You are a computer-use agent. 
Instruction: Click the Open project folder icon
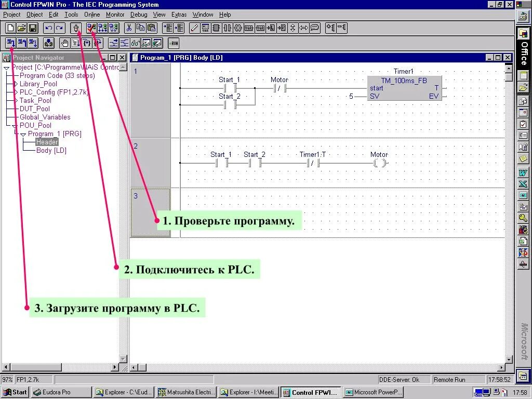(x=22, y=28)
